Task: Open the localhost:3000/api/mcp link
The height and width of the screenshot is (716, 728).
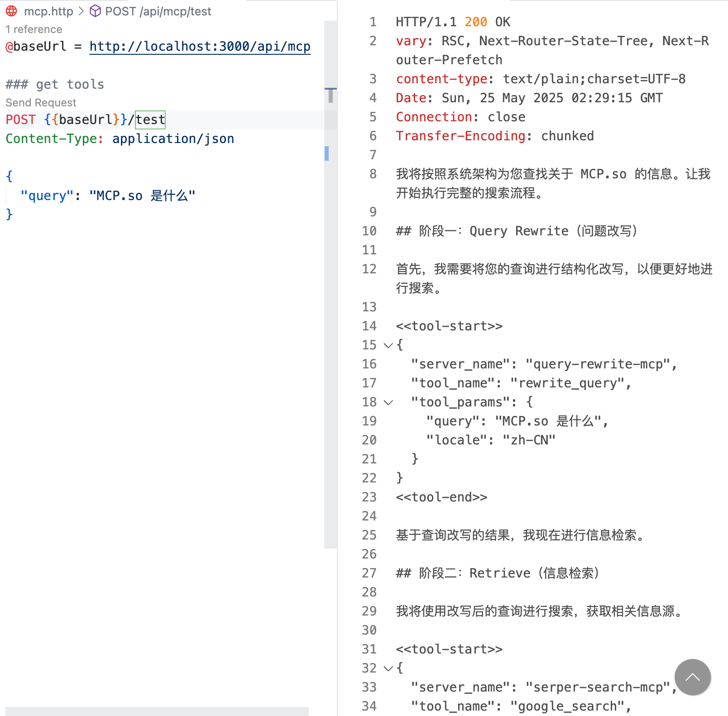Action: click(200, 46)
